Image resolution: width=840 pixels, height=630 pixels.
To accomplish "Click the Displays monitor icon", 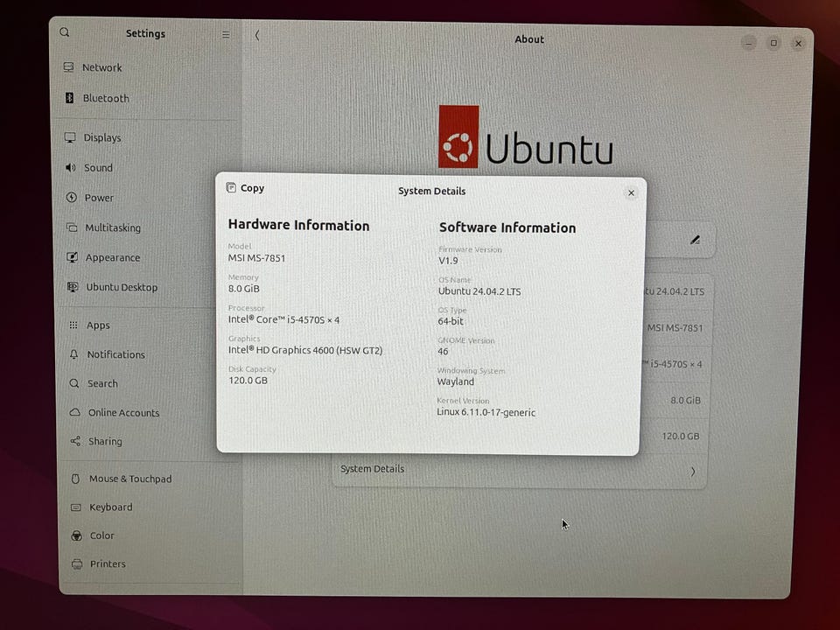I will pos(70,137).
